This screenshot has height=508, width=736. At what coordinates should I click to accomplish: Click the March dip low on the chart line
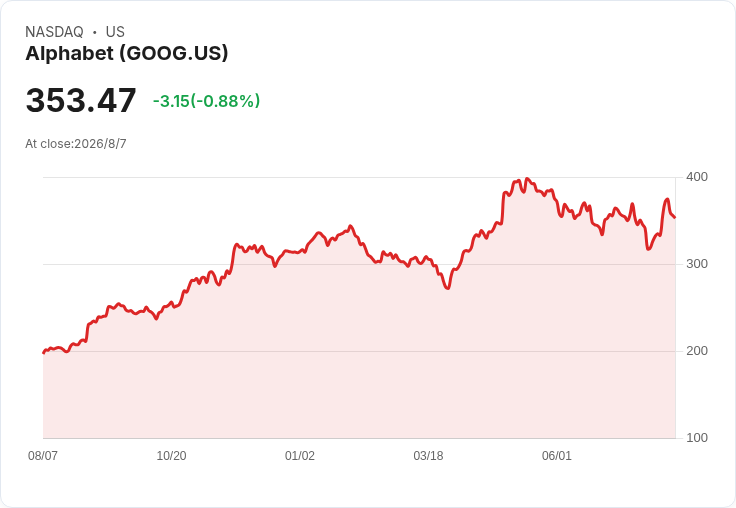(x=447, y=288)
